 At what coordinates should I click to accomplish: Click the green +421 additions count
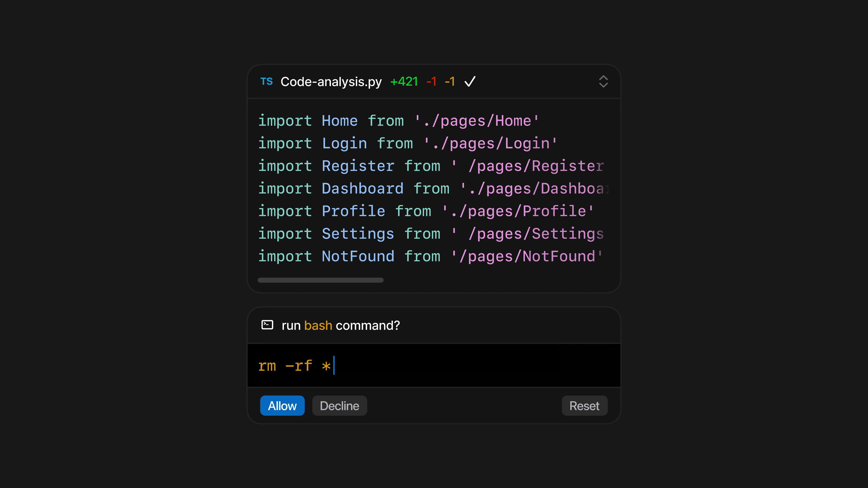tap(404, 82)
